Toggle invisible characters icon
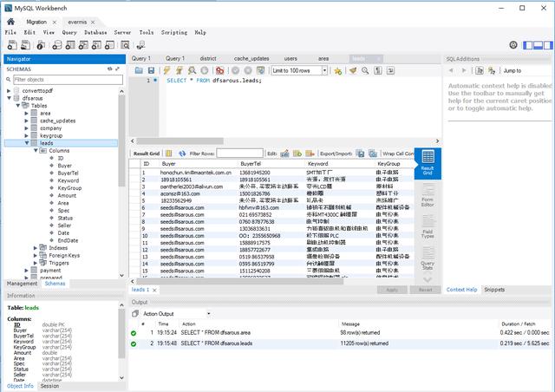The image size is (555, 392). [x=378, y=70]
